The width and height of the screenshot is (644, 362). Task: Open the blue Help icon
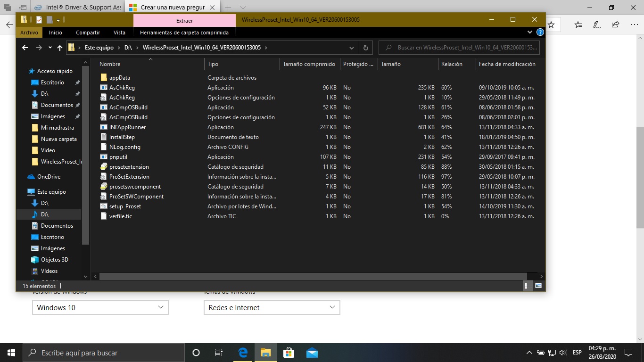coord(540,33)
